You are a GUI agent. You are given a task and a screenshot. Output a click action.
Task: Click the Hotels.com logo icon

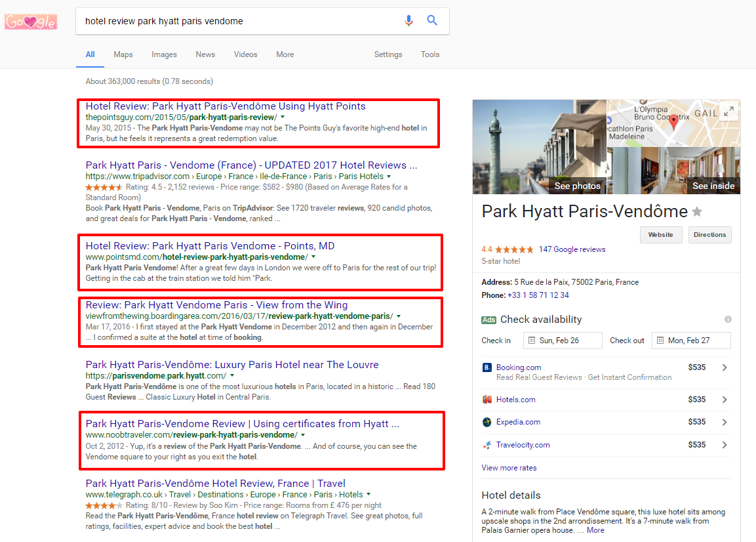coord(487,400)
